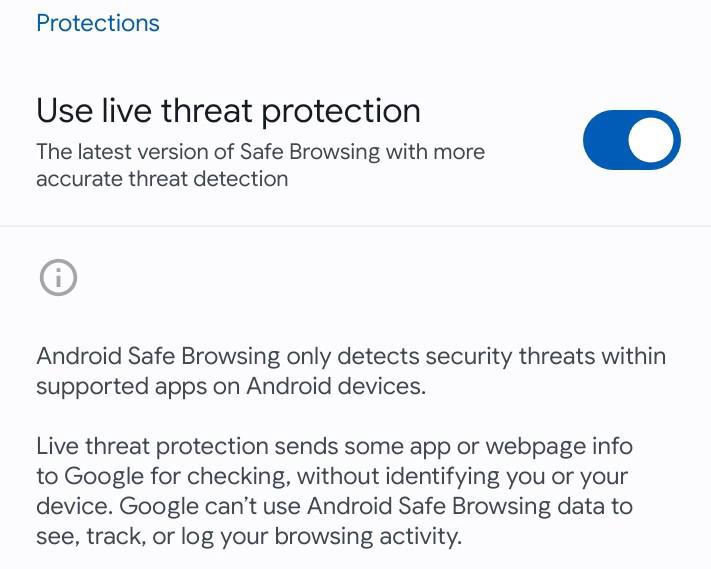The width and height of the screenshot is (711, 569).
Task: Click the "accurate threat detection" subtitle line
Action: pyautogui.click(x=162, y=179)
